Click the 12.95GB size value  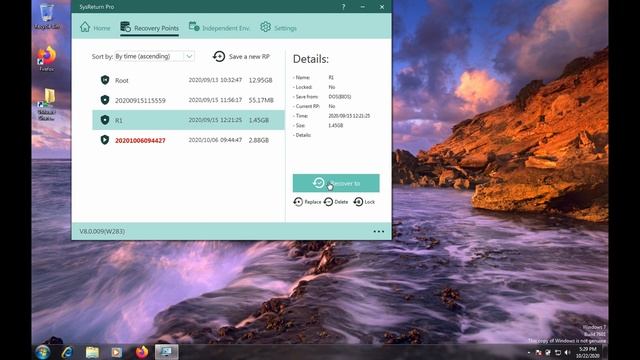pyautogui.click(x=260, y=80)
